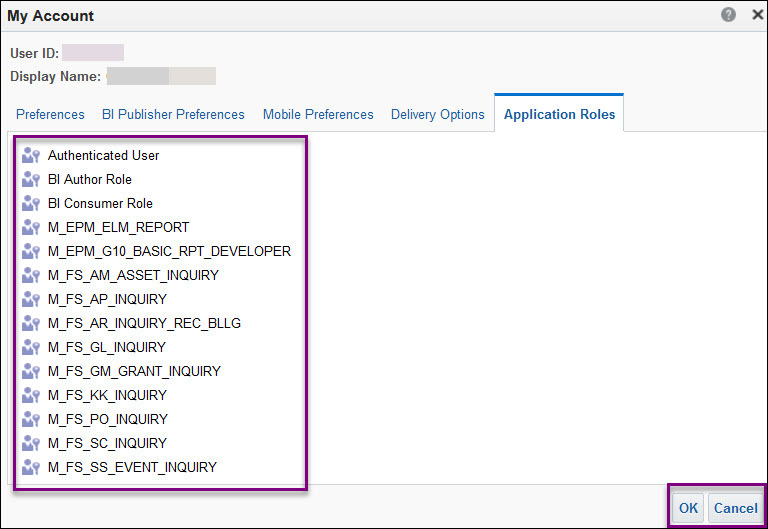Click the icon beside M_FS_SS_EVENT_INQUIRY
The image size is (768, 529).
point(31,467)
